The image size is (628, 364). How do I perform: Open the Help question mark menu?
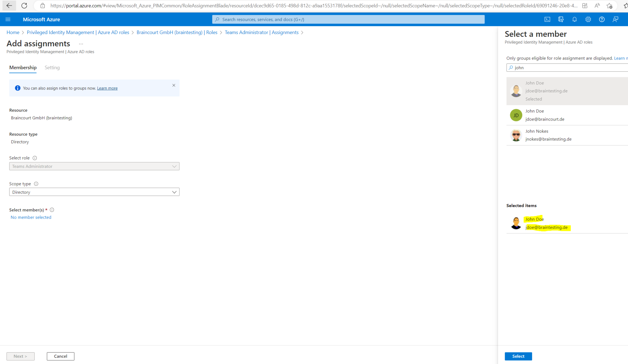pos(601,19)
